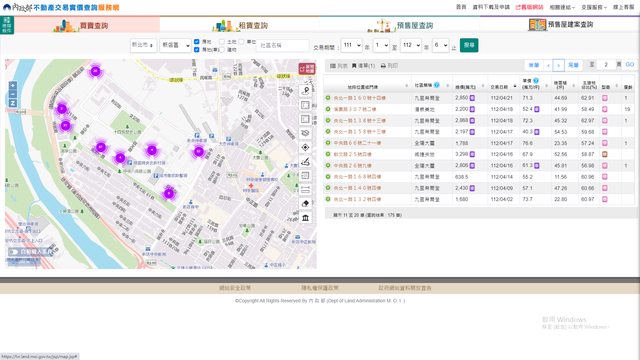The image size is (640, 360).
Task: Switch to the 租賃查詢 tab
Action: tap(240, 25)
